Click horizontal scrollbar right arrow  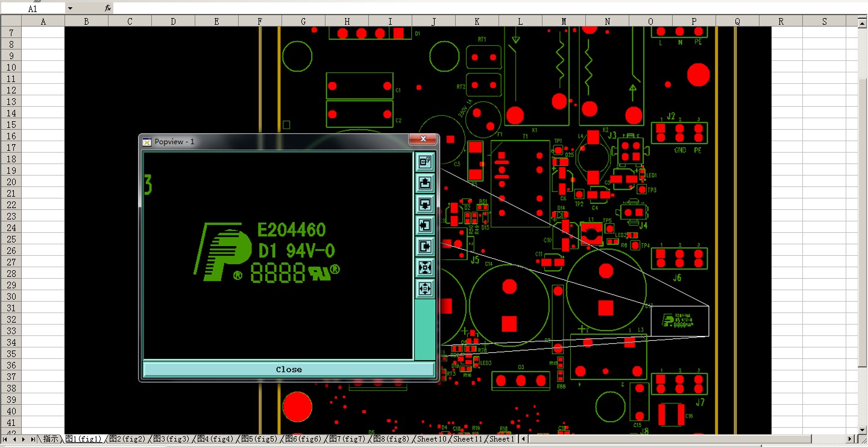pos(851,439)
